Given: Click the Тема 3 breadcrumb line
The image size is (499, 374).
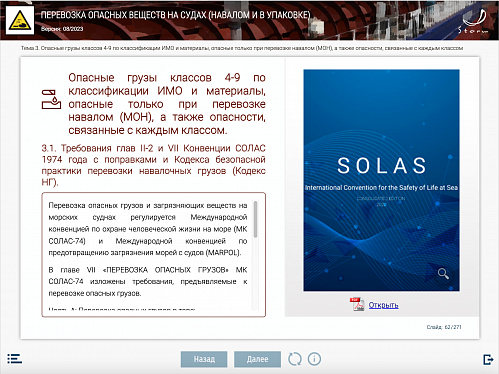Looking at the screenshot, I should click(x=242, y=48).
